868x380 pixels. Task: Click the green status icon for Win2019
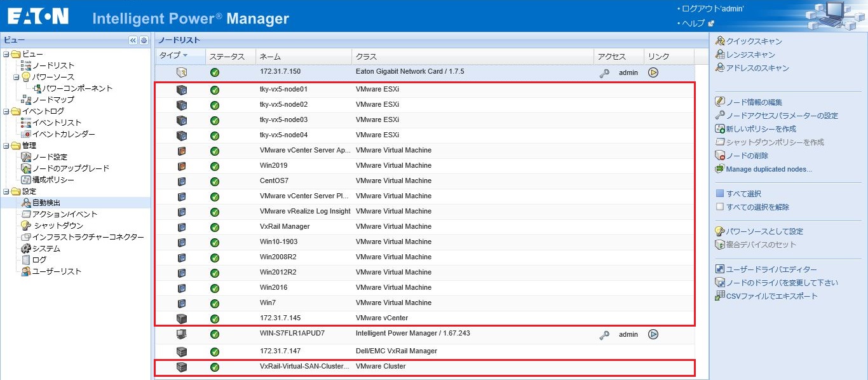point(215,166)
